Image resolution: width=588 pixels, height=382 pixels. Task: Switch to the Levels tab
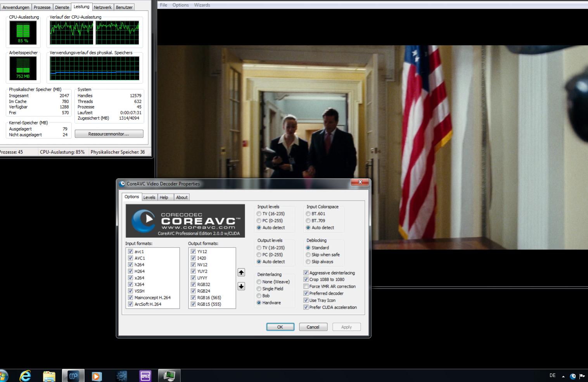149,197
